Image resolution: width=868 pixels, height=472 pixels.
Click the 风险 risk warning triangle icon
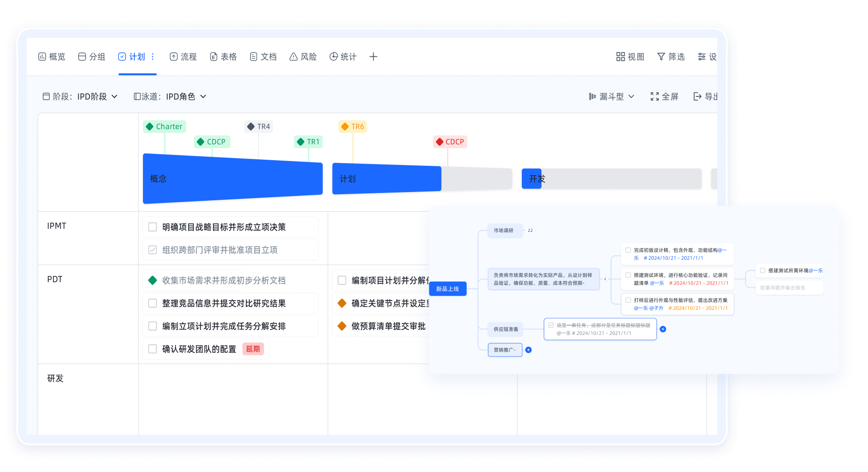pos(294,57)
